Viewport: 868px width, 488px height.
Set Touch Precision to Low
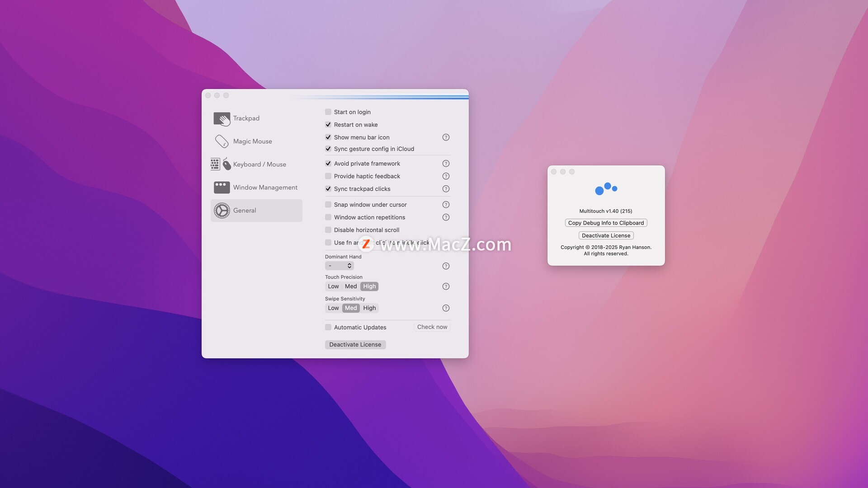pos(333,286)
